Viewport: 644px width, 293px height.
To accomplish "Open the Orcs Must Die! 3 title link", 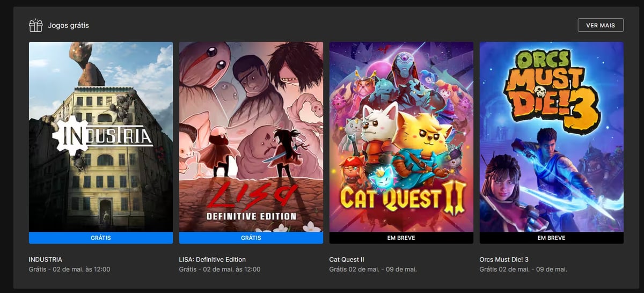I will pyautogui.click(x=504, y=260).
